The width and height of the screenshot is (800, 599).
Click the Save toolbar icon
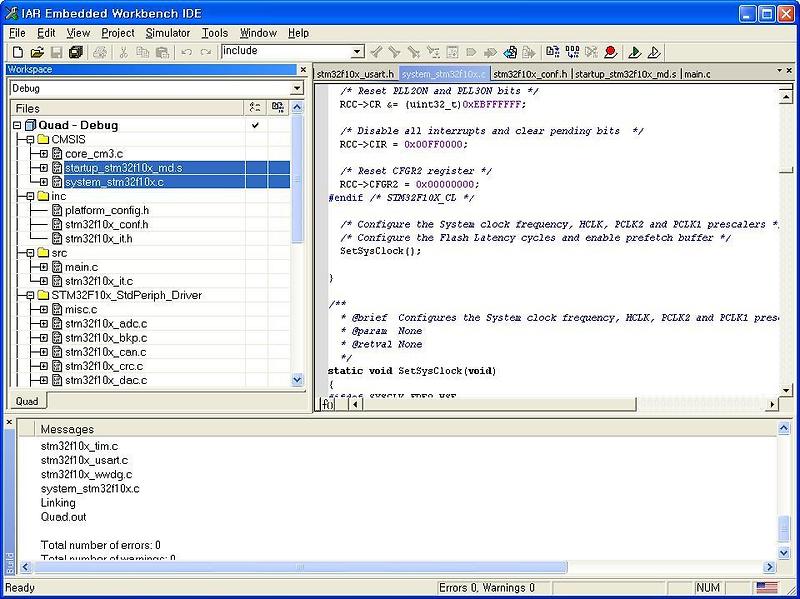pos(56,52)
